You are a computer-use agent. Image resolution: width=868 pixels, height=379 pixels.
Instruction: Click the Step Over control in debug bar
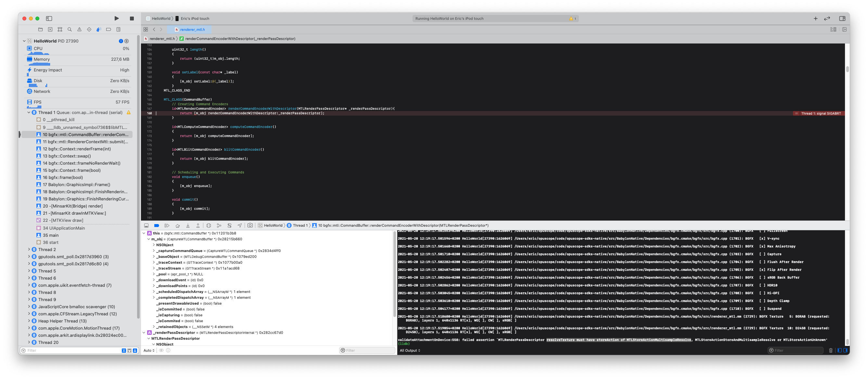pyautogui.click(x=178, y=225)
